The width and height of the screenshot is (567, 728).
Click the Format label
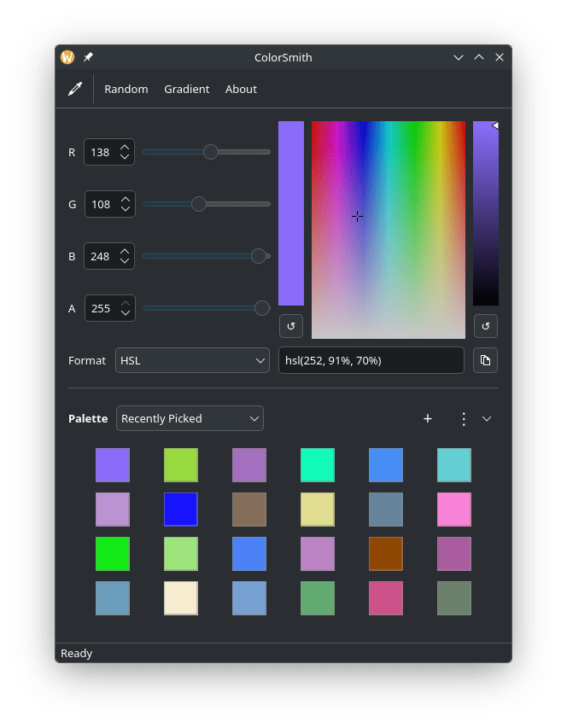(87, 360)
